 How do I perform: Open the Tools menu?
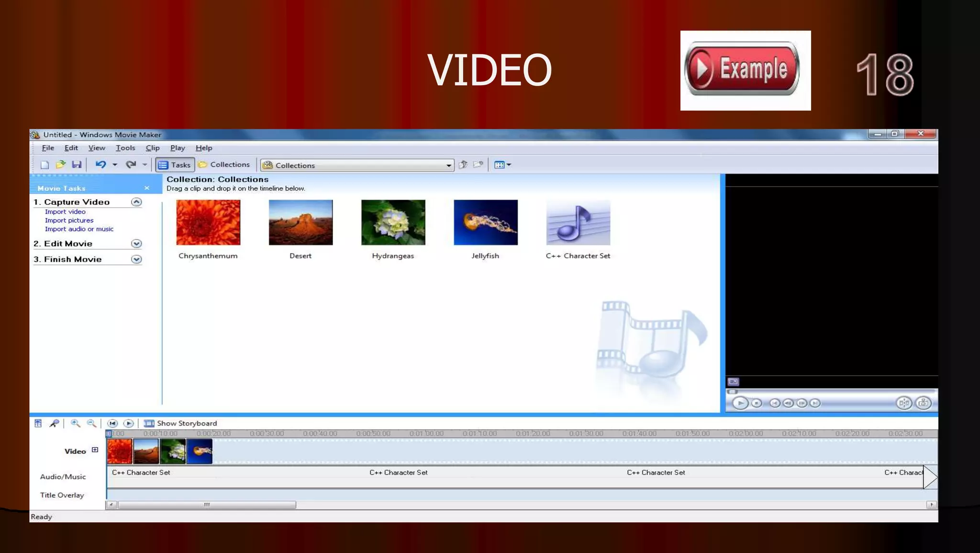point(125,148)
